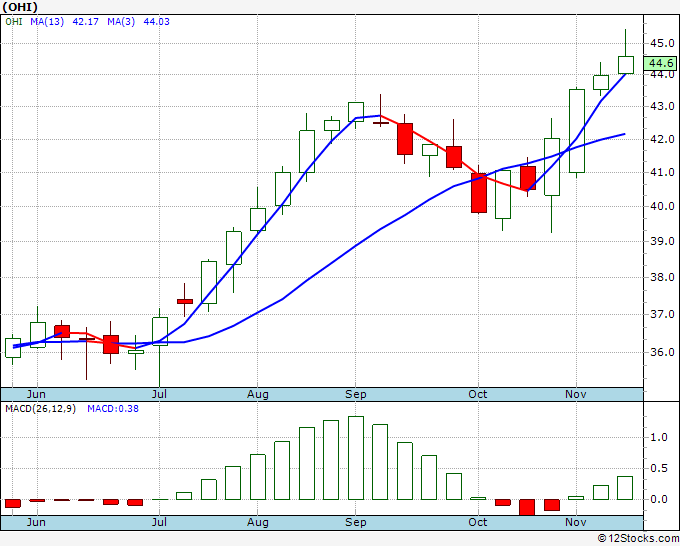Click the 37.0 price axis label
The image size is (680, 546).
point(662,314)
